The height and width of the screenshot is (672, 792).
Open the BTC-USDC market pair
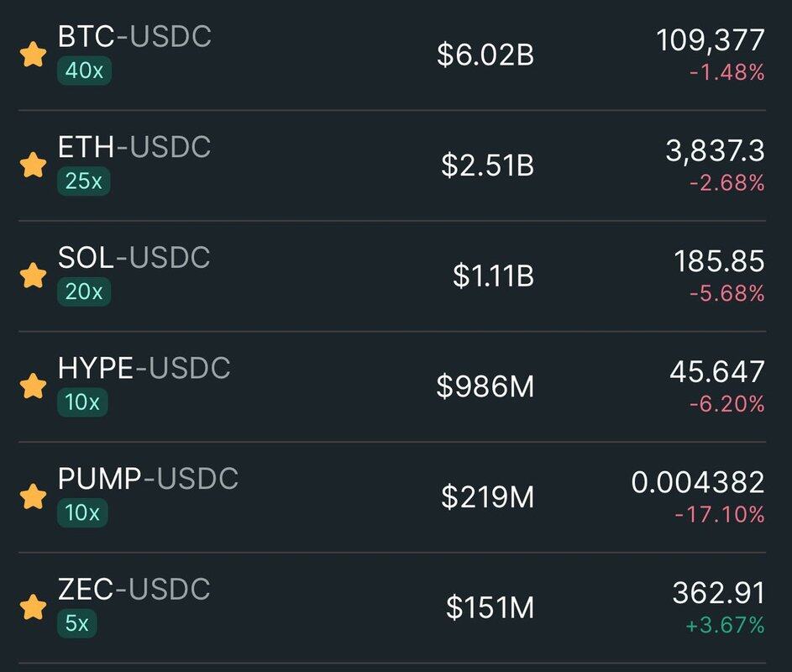coord(134,37)
